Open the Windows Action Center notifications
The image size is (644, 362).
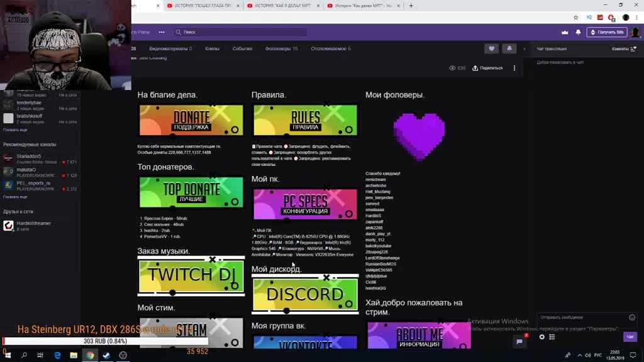[x=633, y=355]
